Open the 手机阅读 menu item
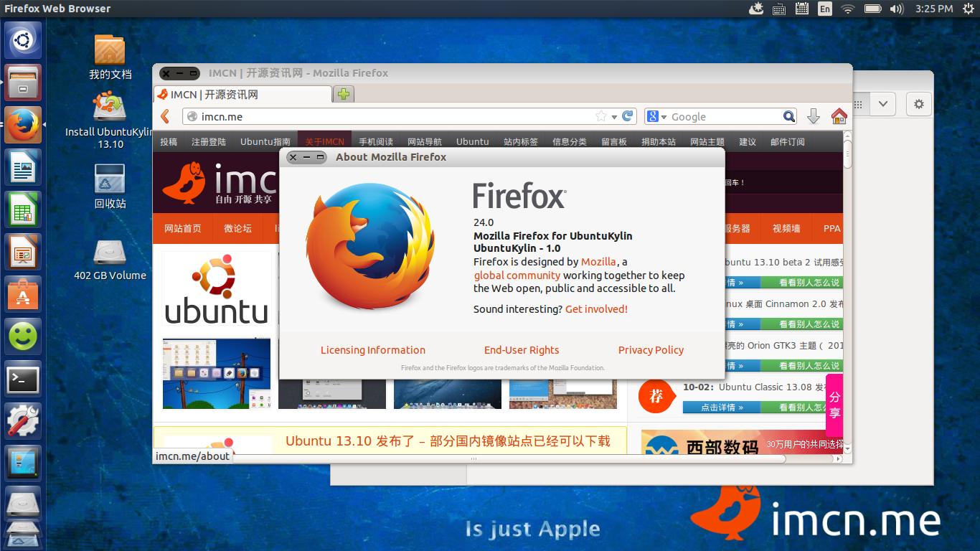Image resolution: width=980 pixels, height=551 pixels. pos(376,142)
